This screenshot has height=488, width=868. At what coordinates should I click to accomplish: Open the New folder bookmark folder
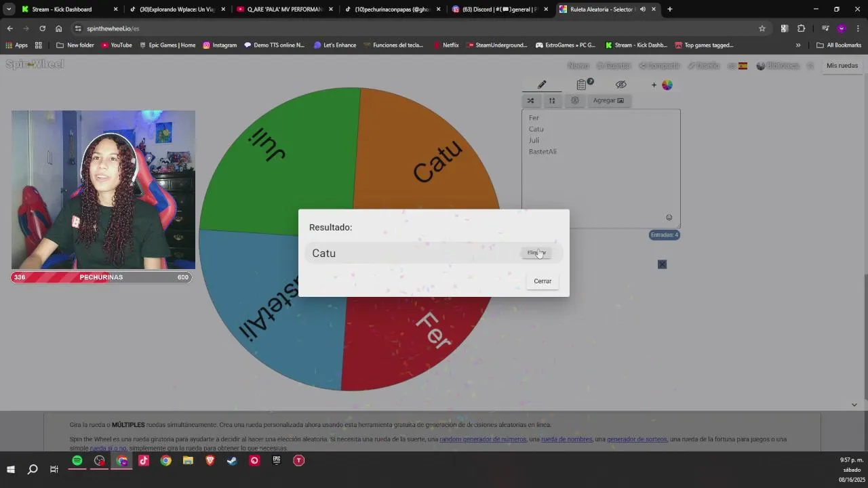click(75, 45)
